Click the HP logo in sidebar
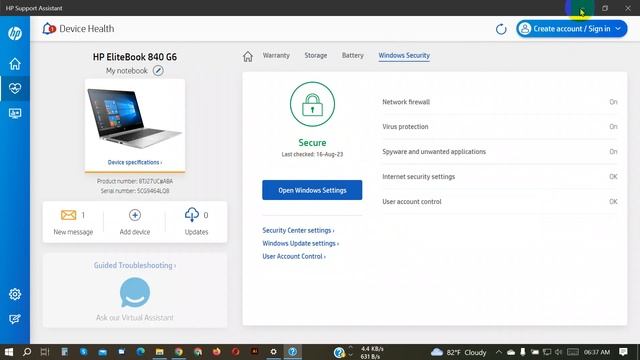This screenshot has height=360, width=640. (x=15, y=33)
